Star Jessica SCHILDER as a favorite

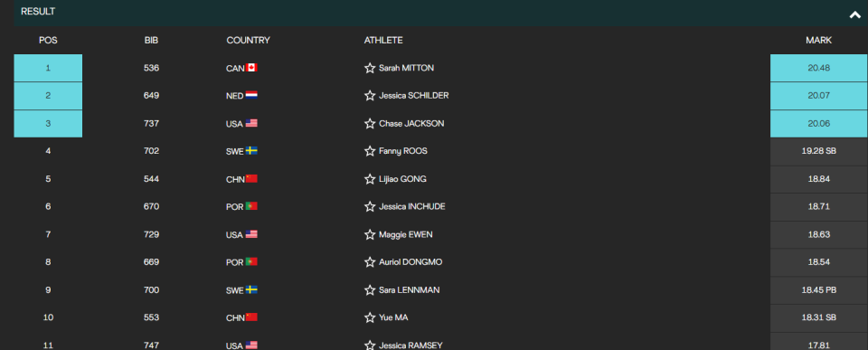point(370,96)
